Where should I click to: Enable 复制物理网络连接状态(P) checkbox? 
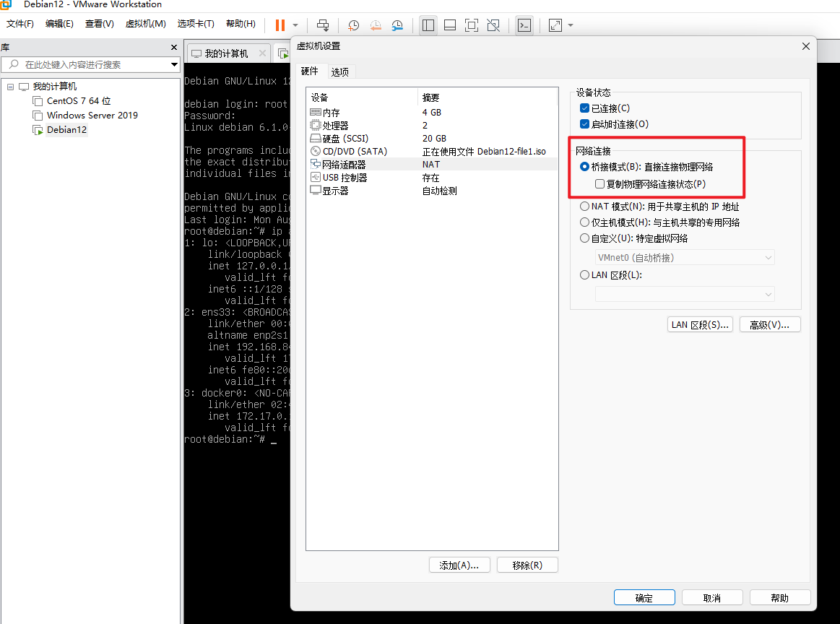(x=600, y=183)
